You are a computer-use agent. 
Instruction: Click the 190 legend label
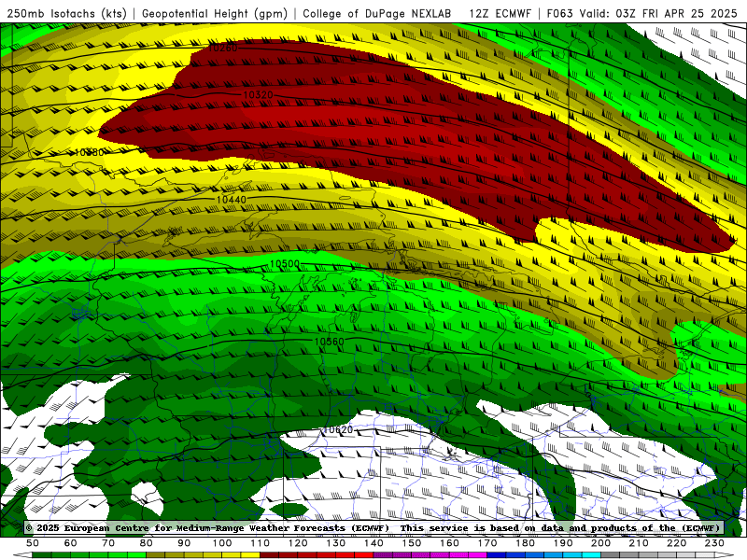[x=563, y=543]
